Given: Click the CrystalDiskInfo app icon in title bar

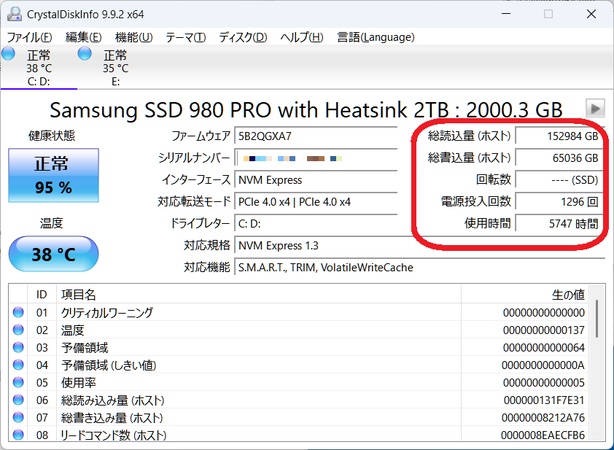Looking at the screenshot, I should click(14, 14).
